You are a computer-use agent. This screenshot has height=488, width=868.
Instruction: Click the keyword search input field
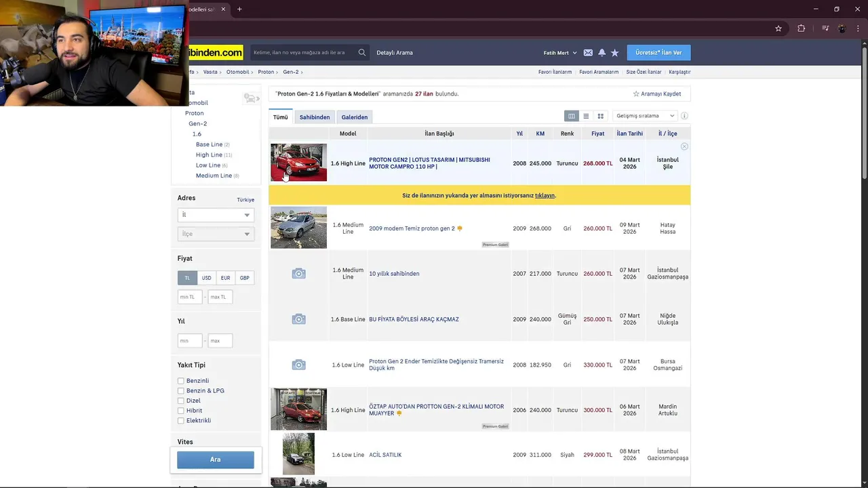pos(303,52)
